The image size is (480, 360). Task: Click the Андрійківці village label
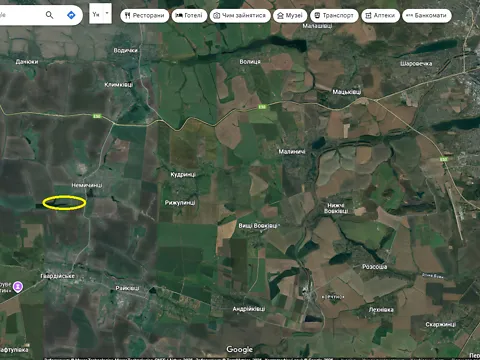[x=249, y=309]
